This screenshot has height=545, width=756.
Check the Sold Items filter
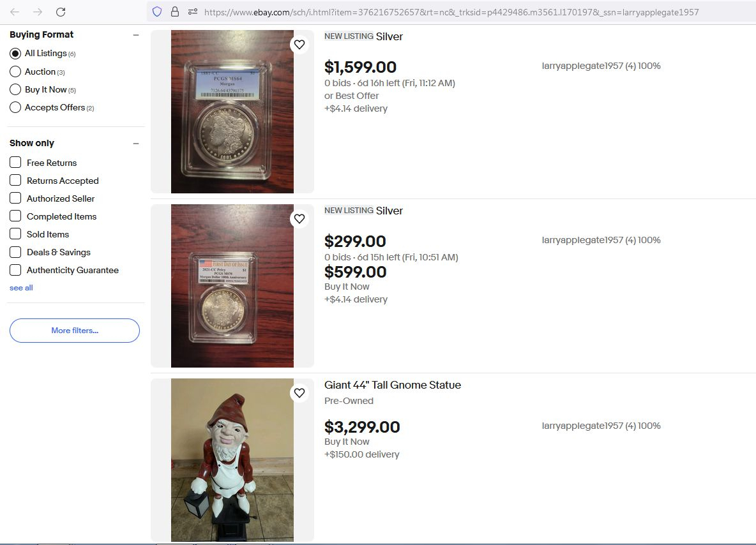coord(15,234)
